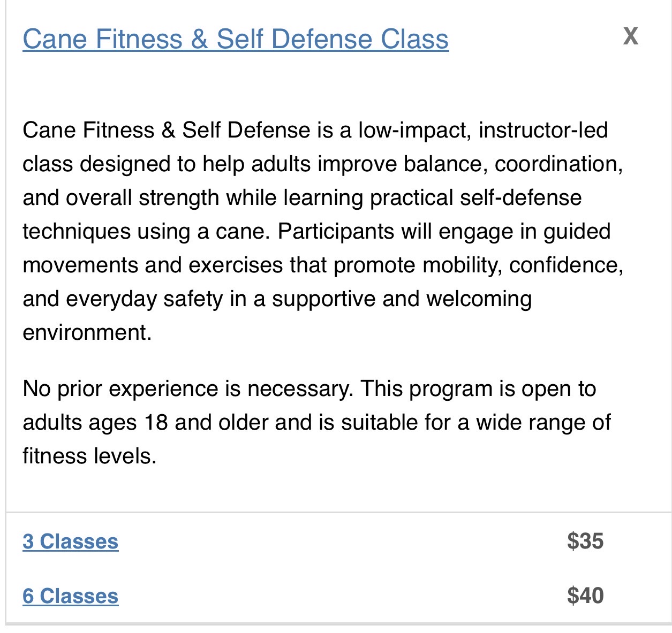Click the phrase "No prior experience is necessary"
This screenshot has height=633, width=672.
[188, 389]
